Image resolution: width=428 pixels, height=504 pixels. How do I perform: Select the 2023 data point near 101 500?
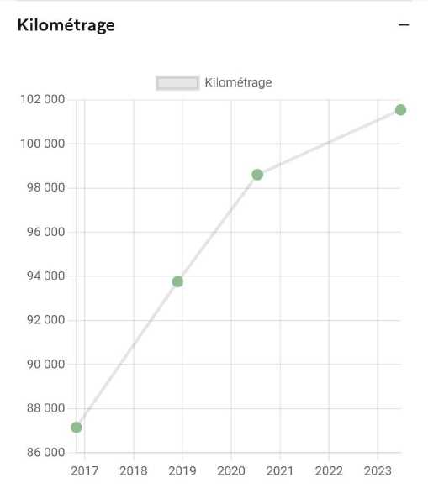point(400,110)
